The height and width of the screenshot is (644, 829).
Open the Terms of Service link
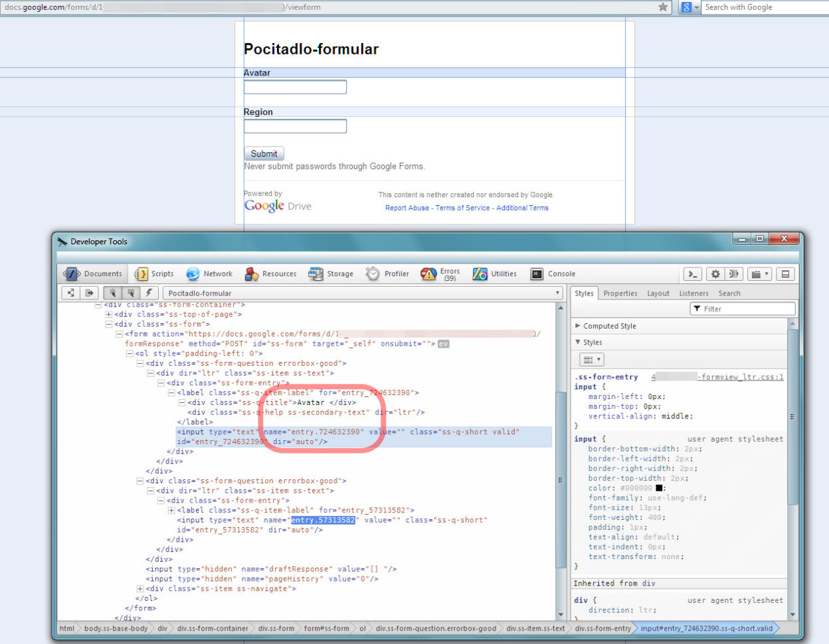click(x=463, y=208)
